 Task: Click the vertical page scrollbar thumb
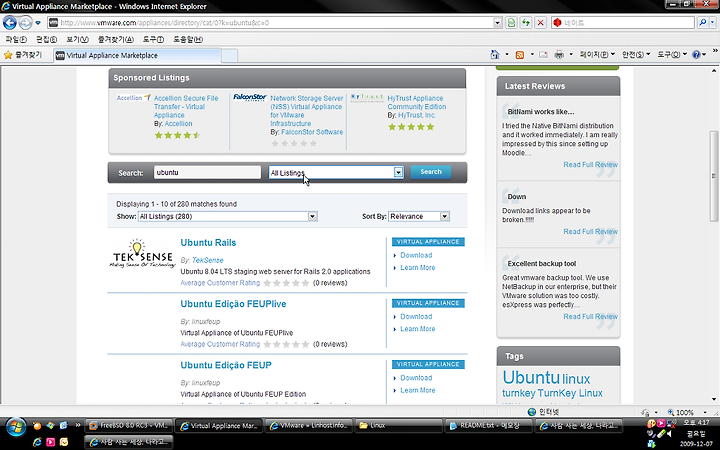pos(714,176)
